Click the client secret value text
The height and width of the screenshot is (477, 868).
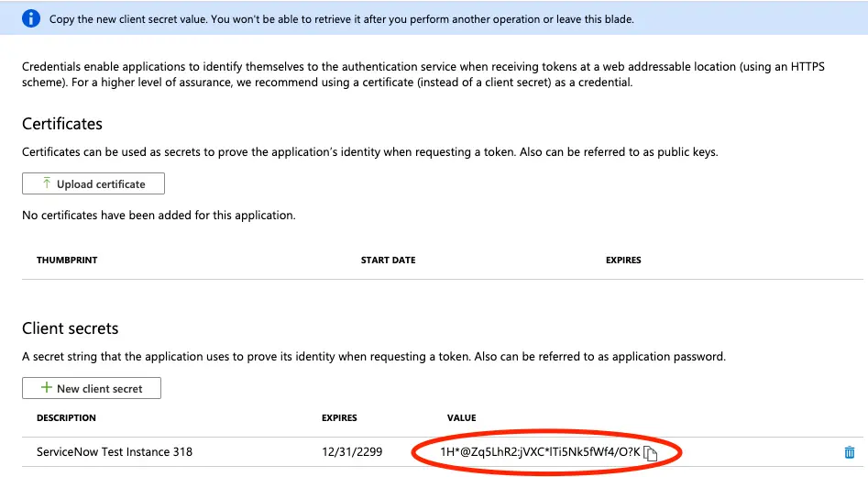pos(539,452)
